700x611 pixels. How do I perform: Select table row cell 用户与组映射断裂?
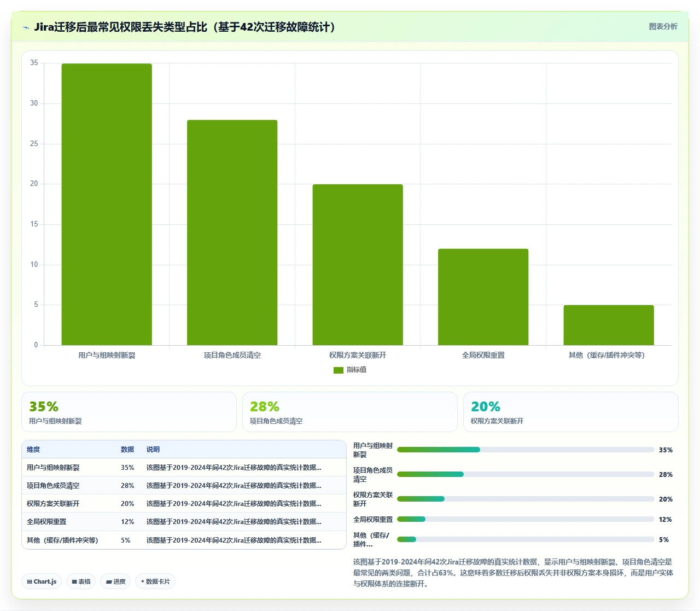point(53,468)
